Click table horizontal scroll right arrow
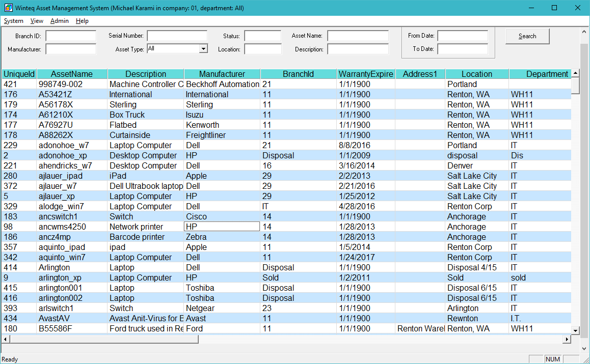 567,339
